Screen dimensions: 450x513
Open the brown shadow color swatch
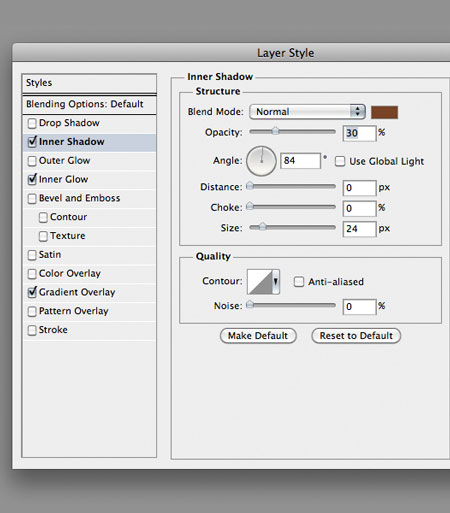tap(384, 112)
